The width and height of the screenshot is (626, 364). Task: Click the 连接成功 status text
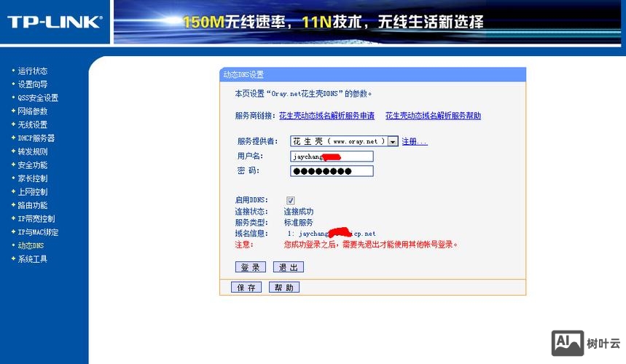click(299, 211)
